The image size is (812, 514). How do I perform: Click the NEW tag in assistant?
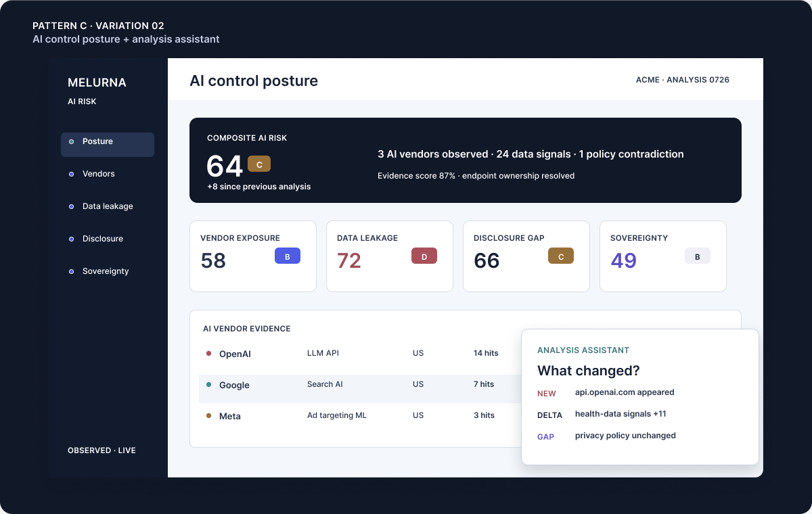click(x=547, y=394)
